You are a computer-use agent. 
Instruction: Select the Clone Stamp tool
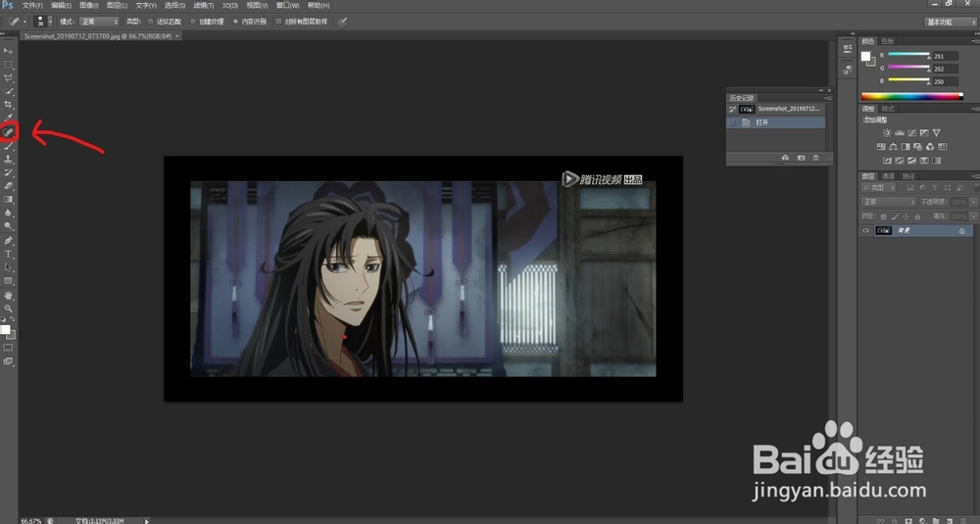(x=8, y=160)
